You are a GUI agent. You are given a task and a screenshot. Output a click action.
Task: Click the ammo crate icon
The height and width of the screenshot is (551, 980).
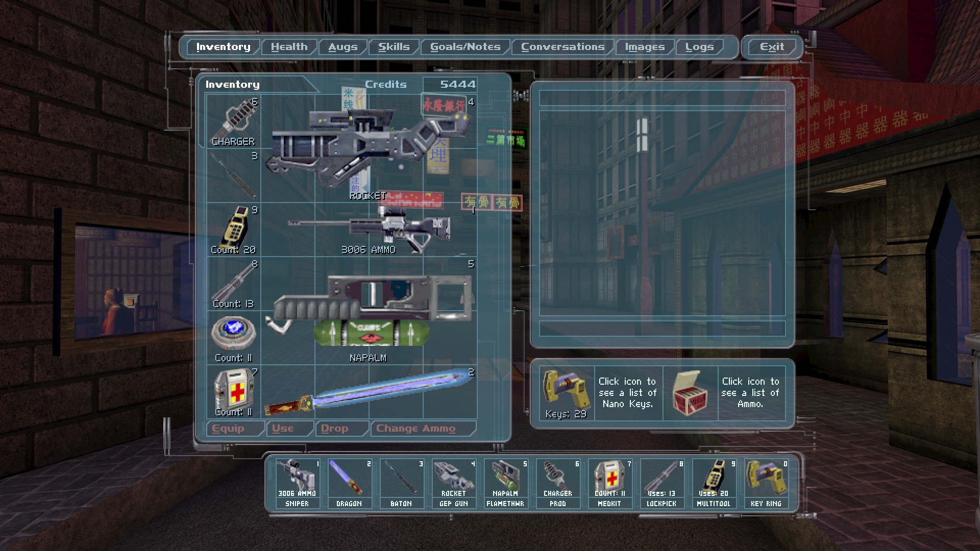tap(690, 393)
